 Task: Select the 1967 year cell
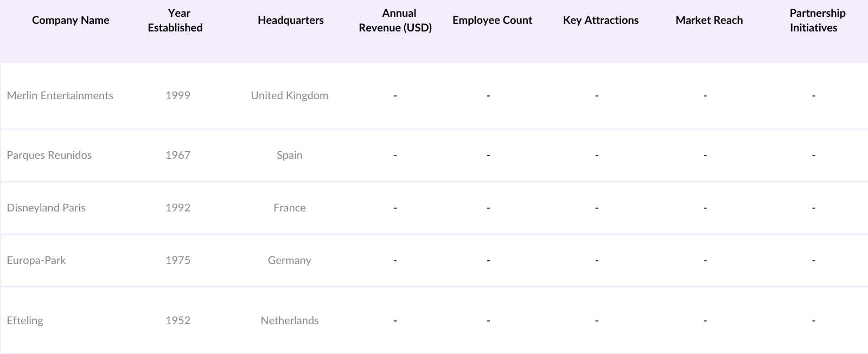(178, 155)
